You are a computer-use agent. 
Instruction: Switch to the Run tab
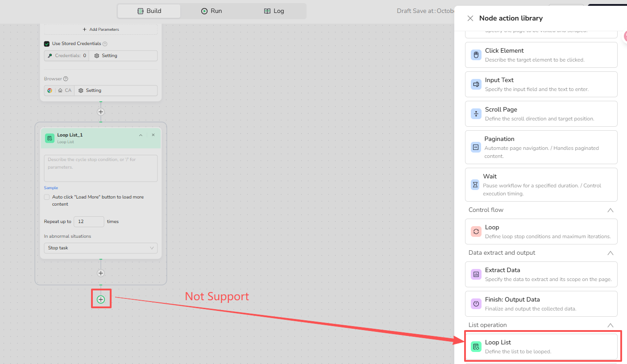(x=212, y=11)
